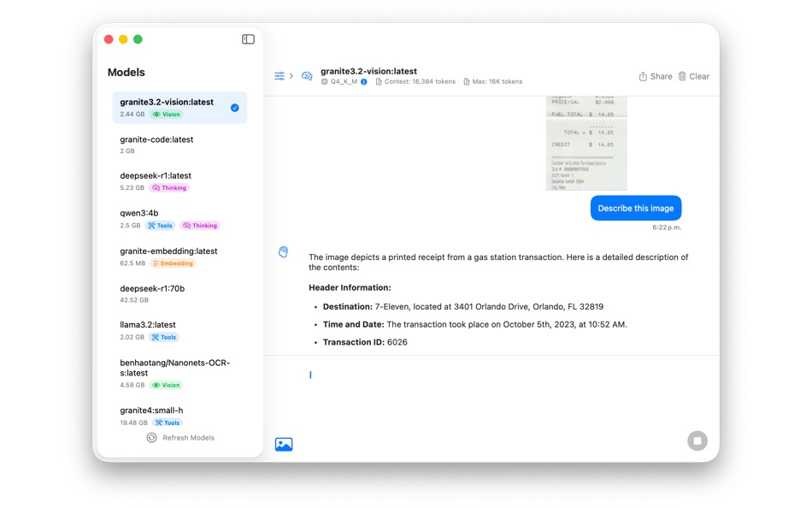Click the brain icon beside the model name
Viewport: 812px width, 508px height.
306,75
